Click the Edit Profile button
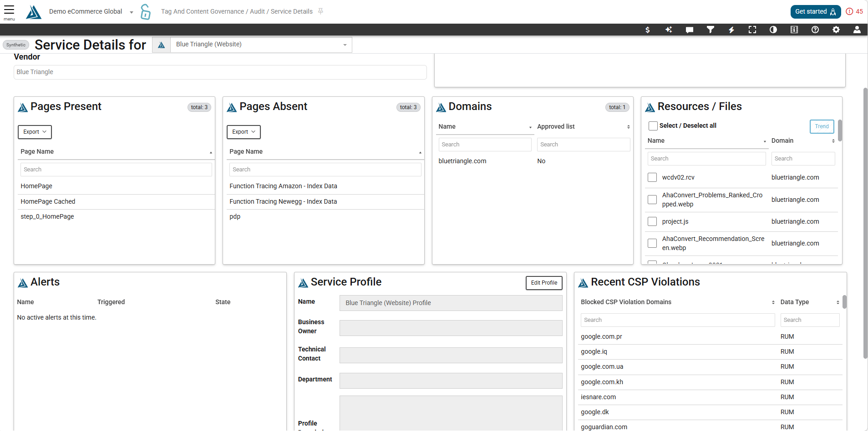This screenshot has height=431, width=868. click(x=544, y=283)
